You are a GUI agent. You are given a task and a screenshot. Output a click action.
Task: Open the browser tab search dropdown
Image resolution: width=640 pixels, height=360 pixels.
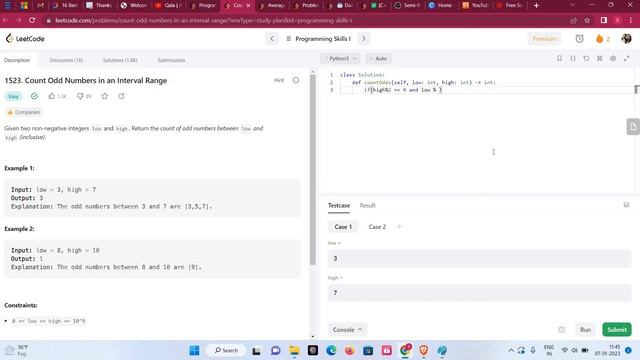point(573,5)
